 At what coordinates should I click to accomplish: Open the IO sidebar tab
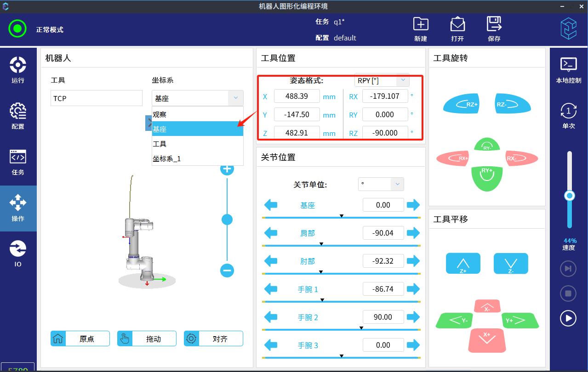click(18, 254)
